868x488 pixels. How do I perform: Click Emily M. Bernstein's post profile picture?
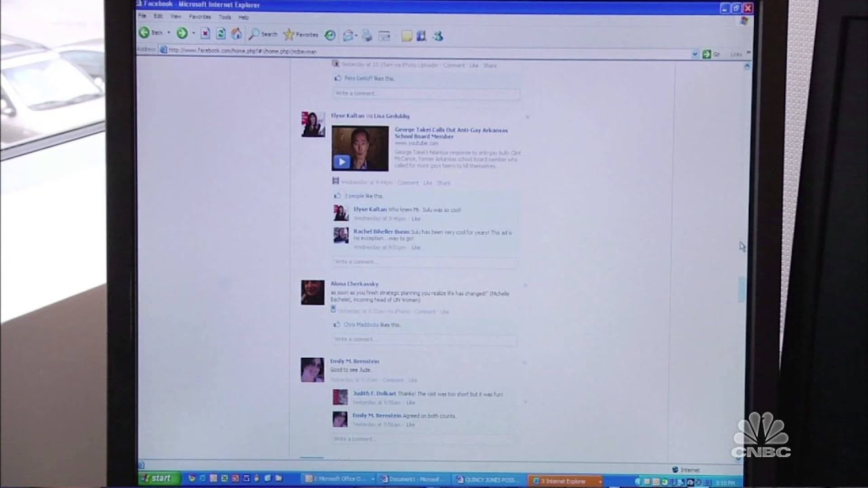312,370
